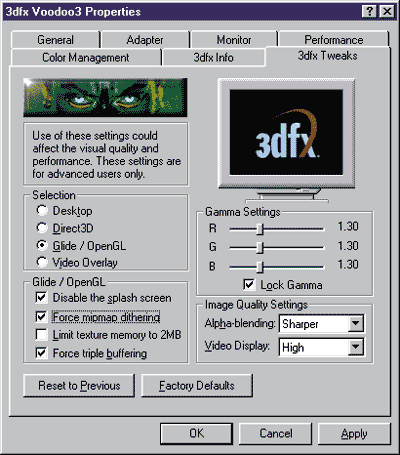
Task: Apply the current settings
Action: tap(354, 433)
